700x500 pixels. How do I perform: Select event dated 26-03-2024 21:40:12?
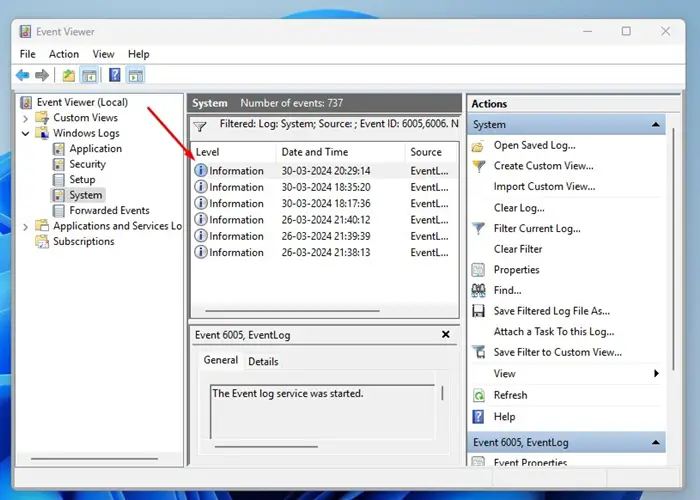click(325, 220)
